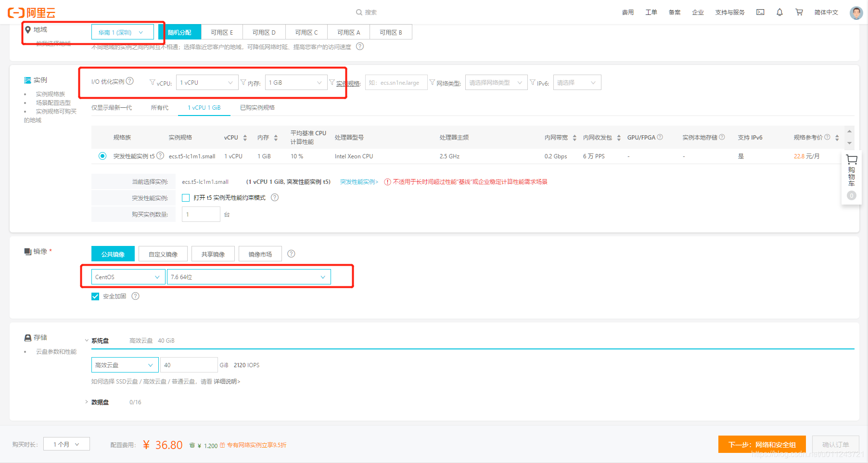Image resolution: width=868 pixels, height=463 pixels.
Task: Click the reference price help icon
Action: 827,137
